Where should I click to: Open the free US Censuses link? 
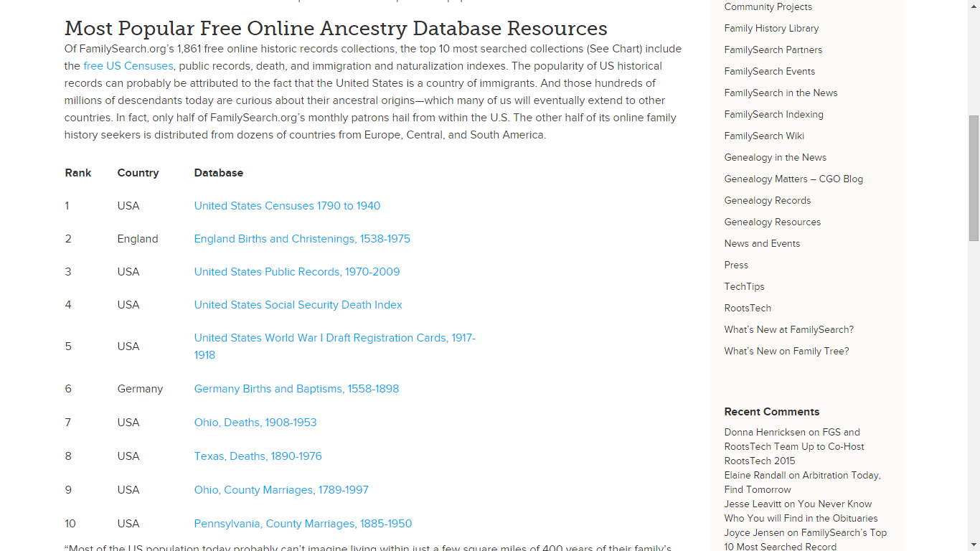pyautogui.click(x=128, y=66)
